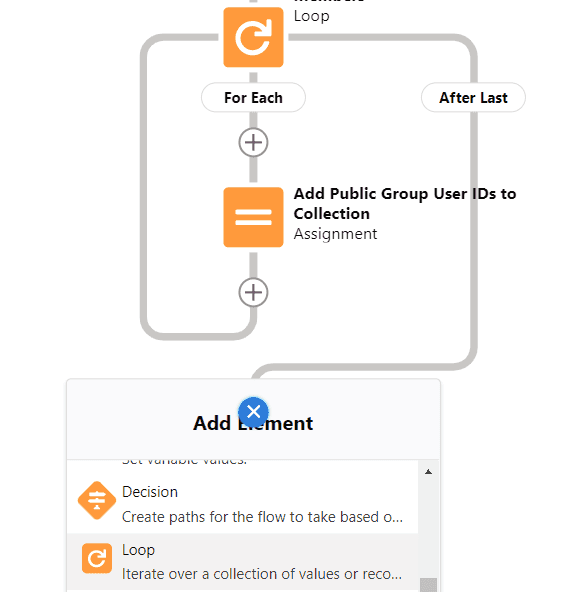Click the 'Iterate over a collection' description
Image resolution: width=567 pixels, height=592 pixels.
(x=262, y=574)
